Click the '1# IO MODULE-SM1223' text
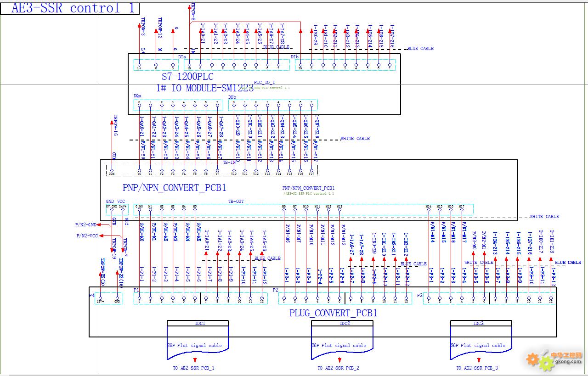Screen dimensions: 588x376 (x=205, y=88)
